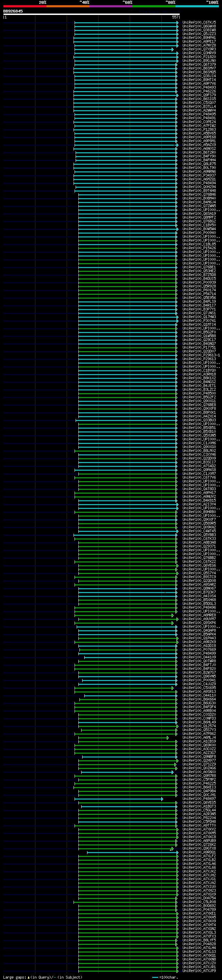
Task: Click the green ~80% identity legend bar
Action: coord(154,6)
